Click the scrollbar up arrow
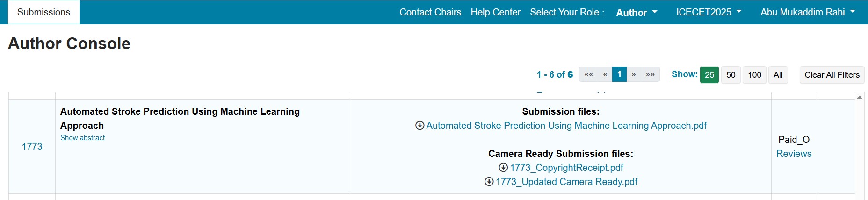Image resolution: width=868 pixels, height=200 pixels. point(860,97)
